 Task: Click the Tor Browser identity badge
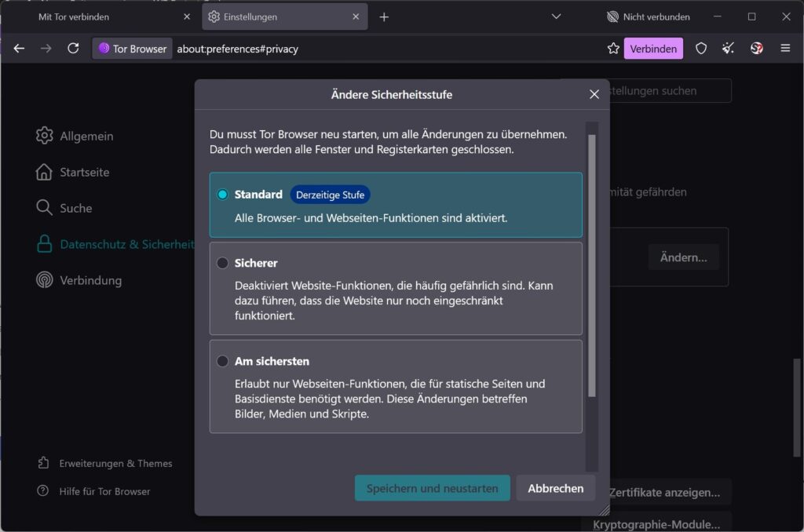(132, 49)
